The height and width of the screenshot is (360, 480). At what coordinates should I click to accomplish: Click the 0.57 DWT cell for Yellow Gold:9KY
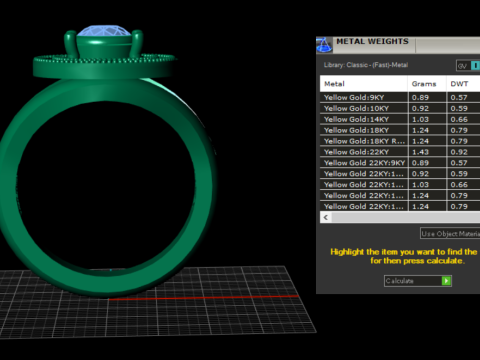463,97
